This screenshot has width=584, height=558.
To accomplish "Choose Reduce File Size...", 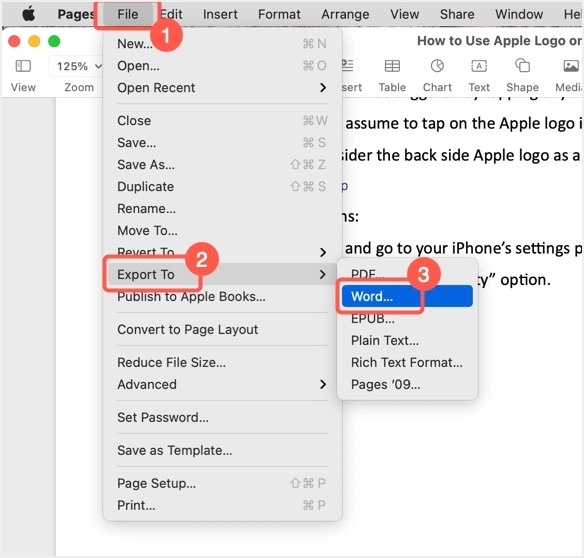I will 222,362.
